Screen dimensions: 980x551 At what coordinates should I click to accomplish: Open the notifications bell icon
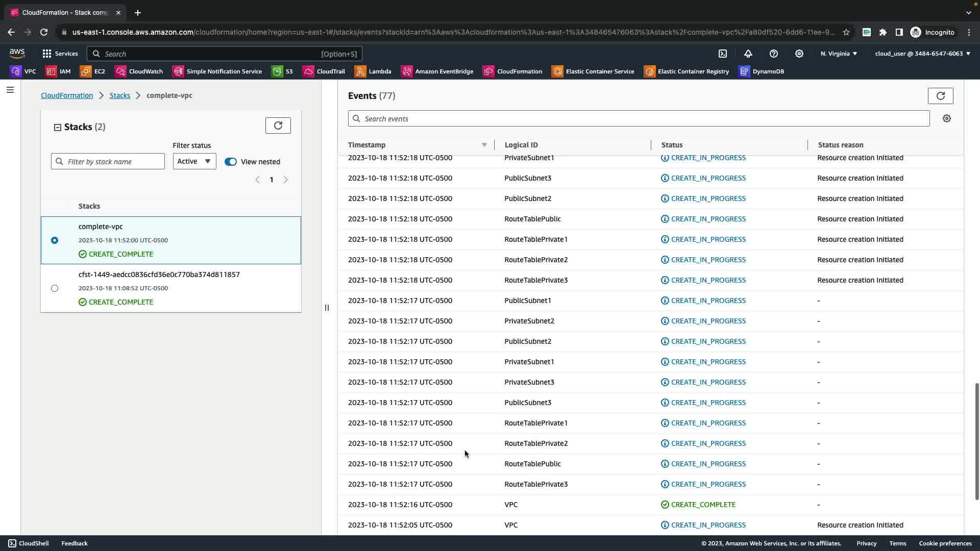click(x=748, y=54)
